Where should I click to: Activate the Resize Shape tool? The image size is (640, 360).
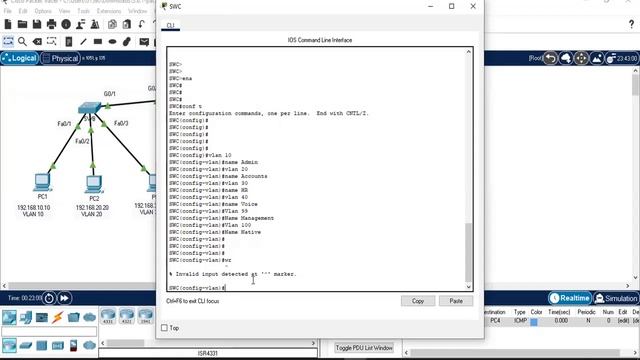[x=51, y=42]
